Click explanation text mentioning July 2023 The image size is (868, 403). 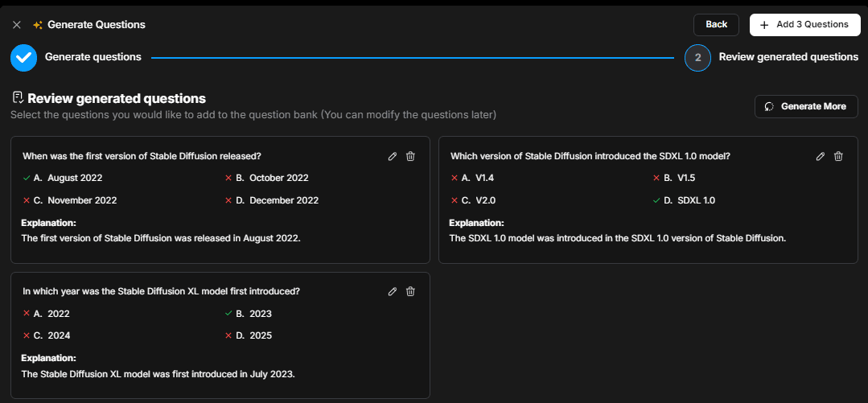pyautogui.click(x=158, y=374)
